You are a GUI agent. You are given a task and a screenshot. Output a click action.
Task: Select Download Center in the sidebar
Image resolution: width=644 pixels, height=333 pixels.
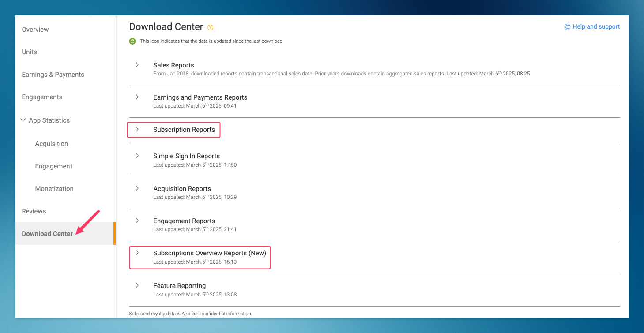47,233
